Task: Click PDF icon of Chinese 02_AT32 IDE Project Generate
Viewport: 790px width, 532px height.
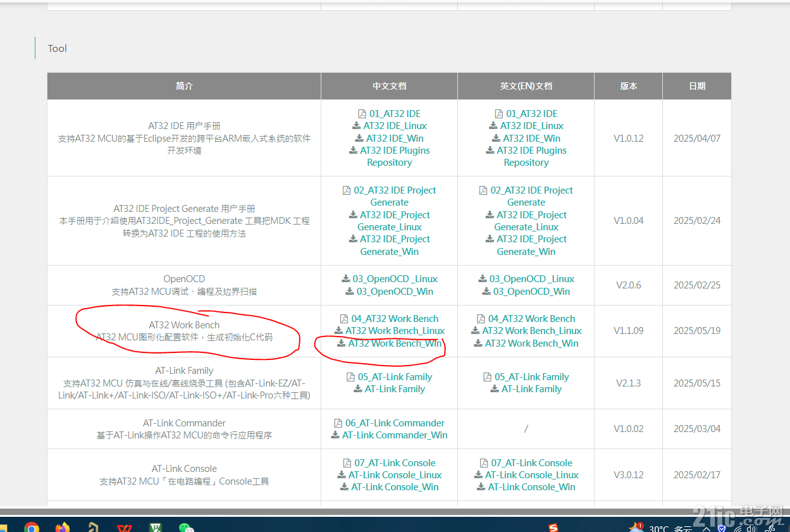Action: (x=347, y=190)
